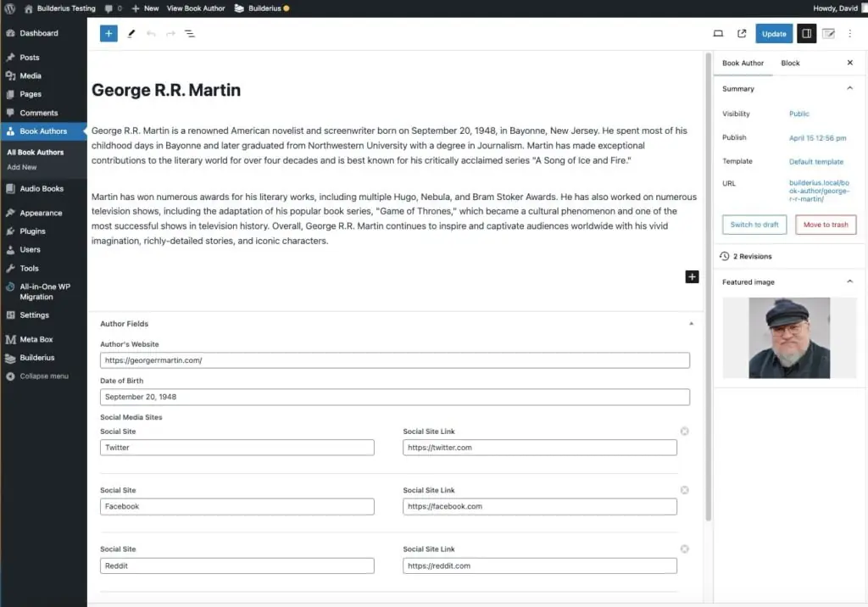Viewport: 868px width, 607px height.
Task: Click the Author's Website input field
Action: [394, 359]
